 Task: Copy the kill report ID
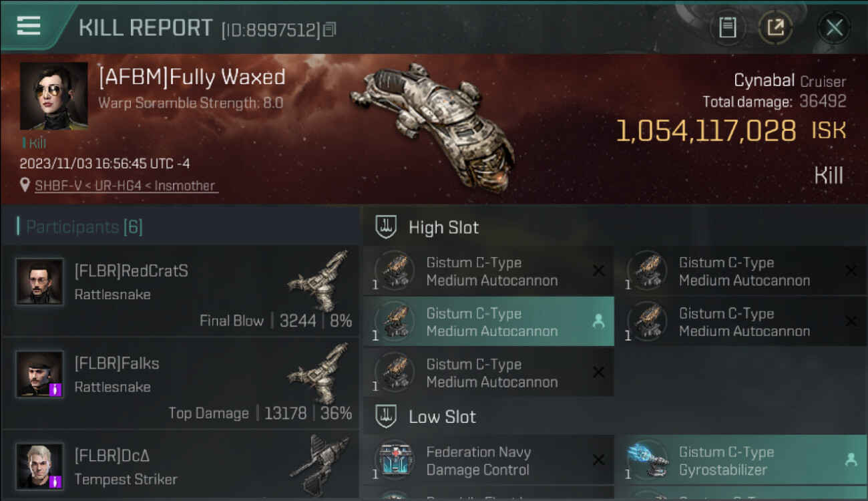tap(330, 29)
